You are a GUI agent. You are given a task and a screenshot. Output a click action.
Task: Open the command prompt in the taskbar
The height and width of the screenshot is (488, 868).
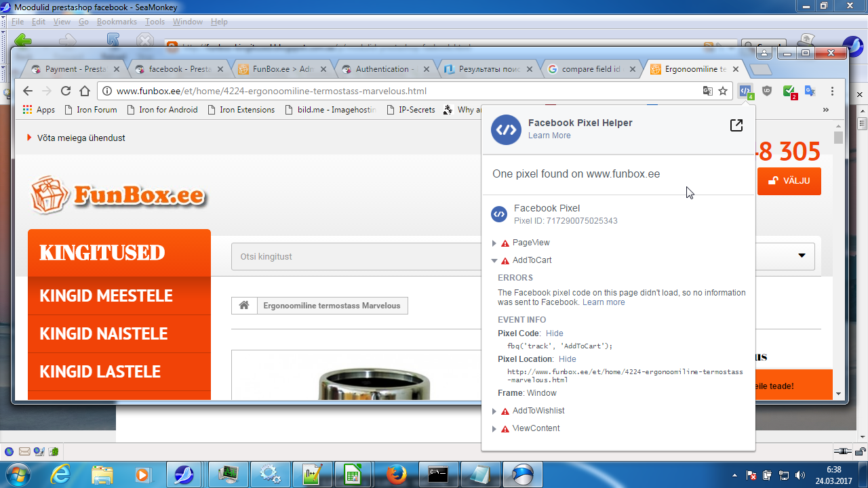438,474
